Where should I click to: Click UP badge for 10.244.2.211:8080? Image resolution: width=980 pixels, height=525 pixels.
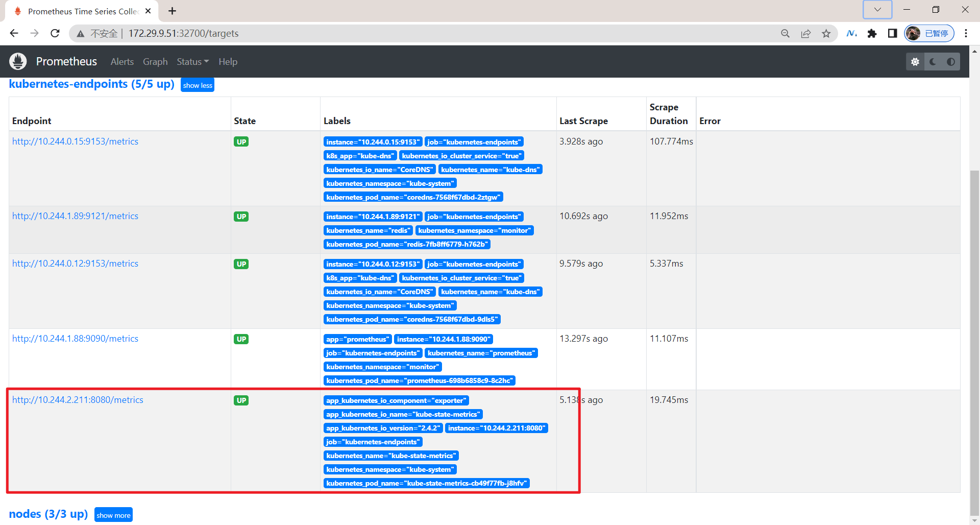pos(241,400)
